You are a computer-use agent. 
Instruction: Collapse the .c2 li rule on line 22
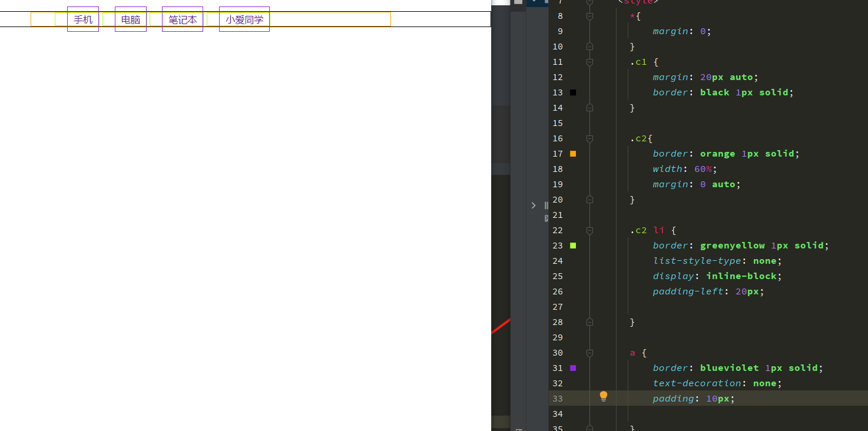(x=589, y=230)
